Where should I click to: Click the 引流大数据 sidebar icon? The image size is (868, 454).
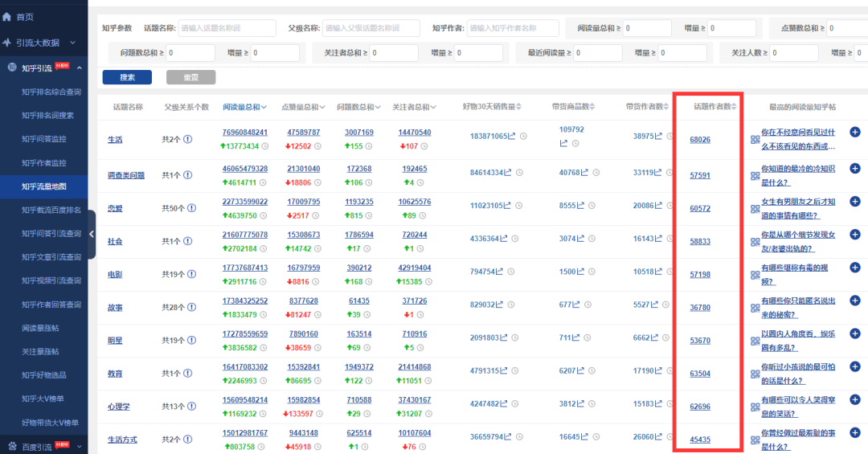6,43
